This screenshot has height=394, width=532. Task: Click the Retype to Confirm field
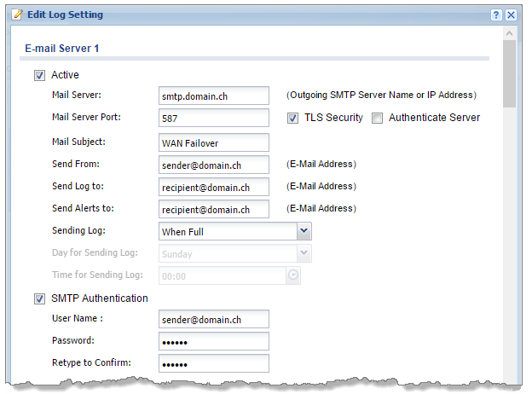point(213,363)
